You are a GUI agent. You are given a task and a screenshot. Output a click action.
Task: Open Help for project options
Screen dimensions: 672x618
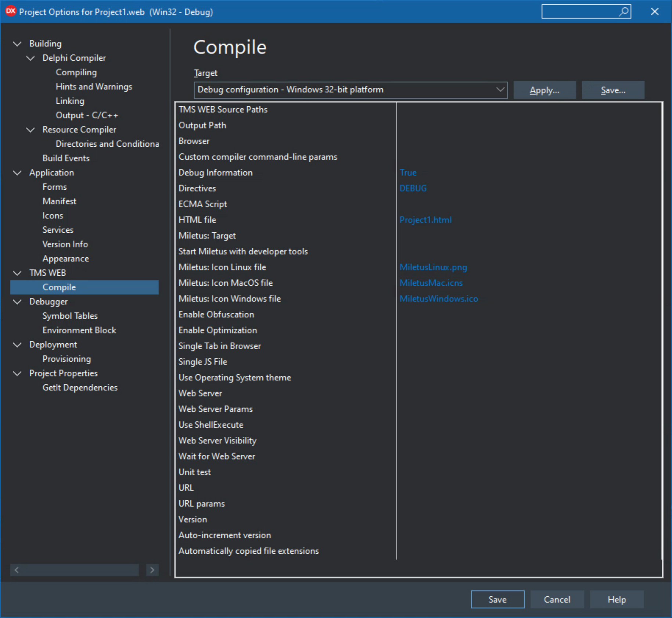(x=617, y=600)
